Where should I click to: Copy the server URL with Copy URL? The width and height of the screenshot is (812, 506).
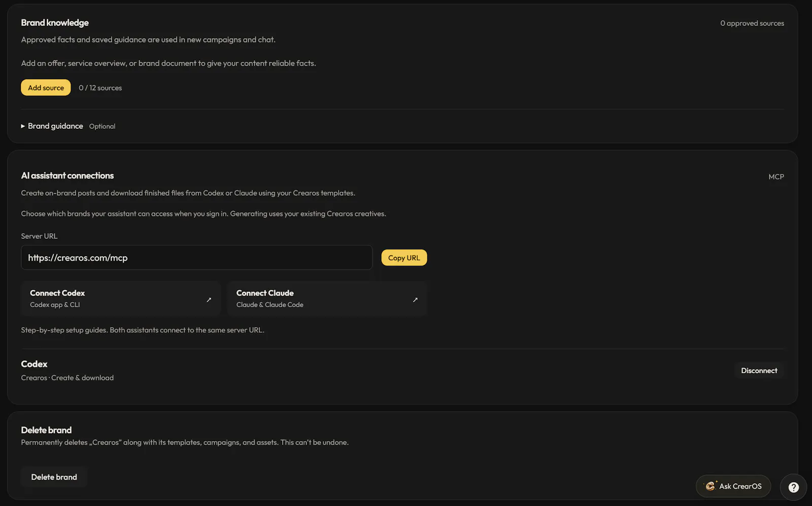[x=404, y=258]
